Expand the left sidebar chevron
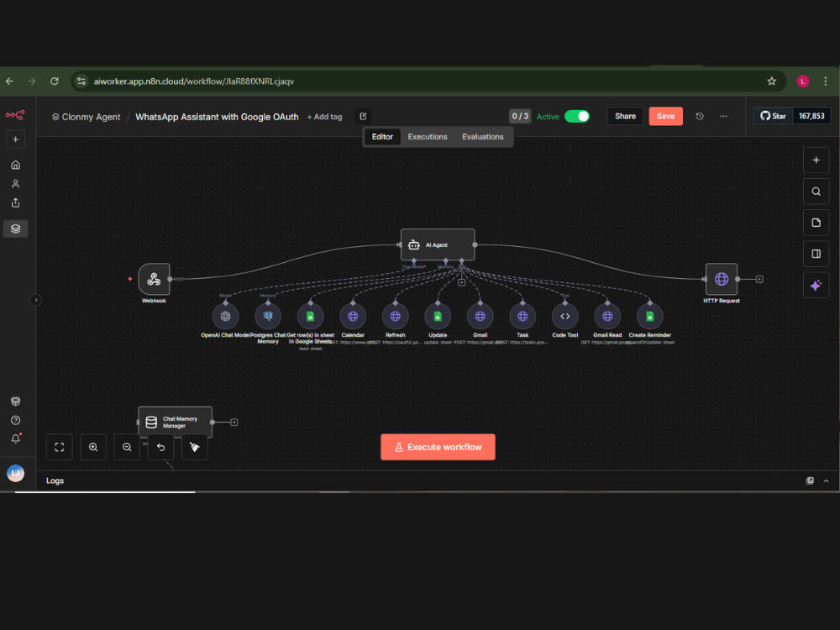Viewport: 840px width, 630px height. coord(36,300)
